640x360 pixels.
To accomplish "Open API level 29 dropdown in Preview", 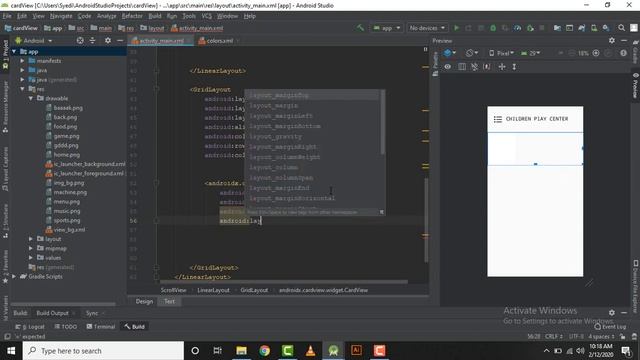I will tap(531, 53).
